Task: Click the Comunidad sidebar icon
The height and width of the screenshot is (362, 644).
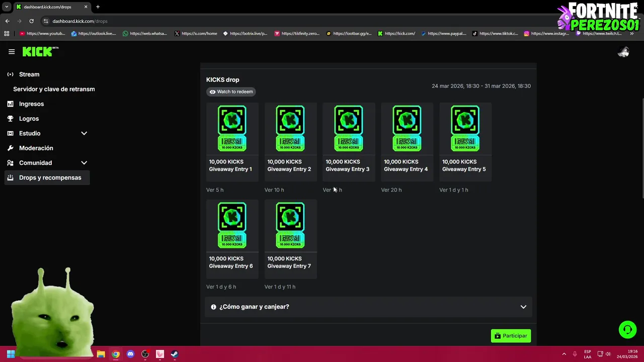Action: 10,163
